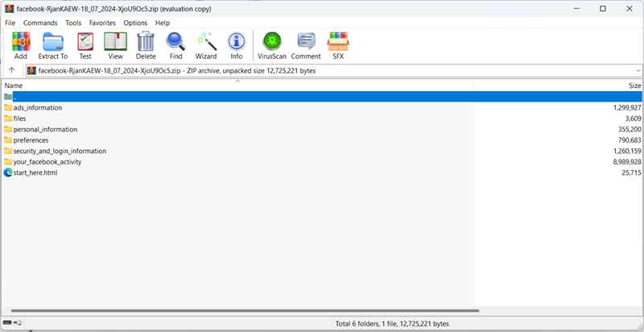Open the Help menu

click(x=163, y=23)
